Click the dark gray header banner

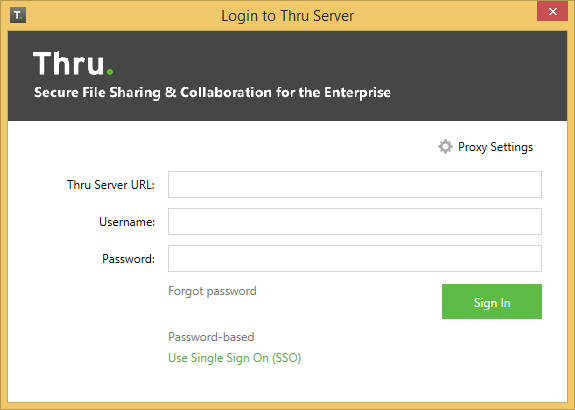288,76
